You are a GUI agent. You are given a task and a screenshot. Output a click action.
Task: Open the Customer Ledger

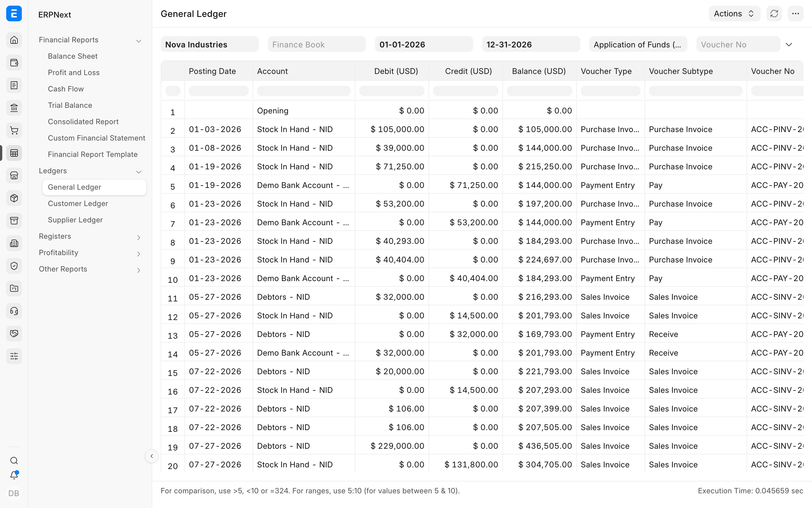[x=78, y=203]
